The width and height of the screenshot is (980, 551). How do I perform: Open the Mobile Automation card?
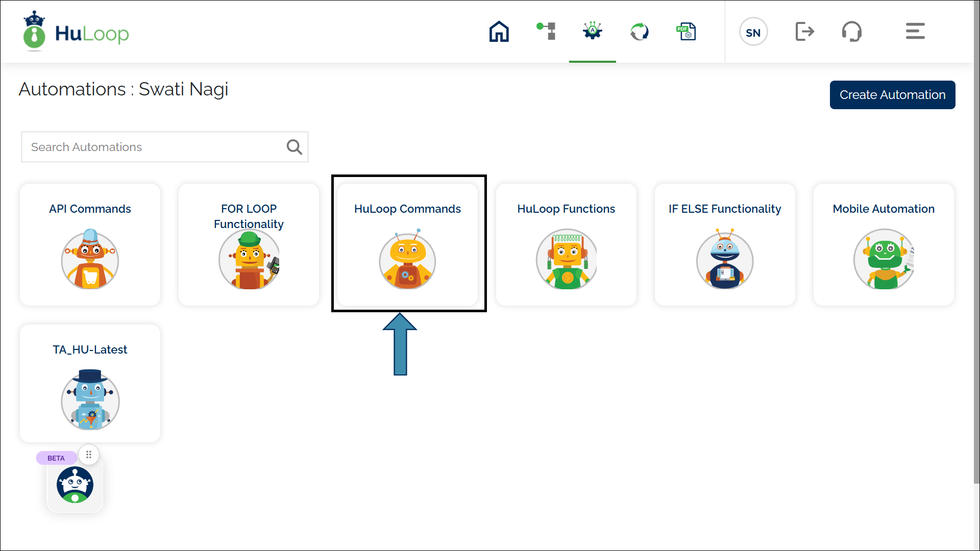pos(884,244)
